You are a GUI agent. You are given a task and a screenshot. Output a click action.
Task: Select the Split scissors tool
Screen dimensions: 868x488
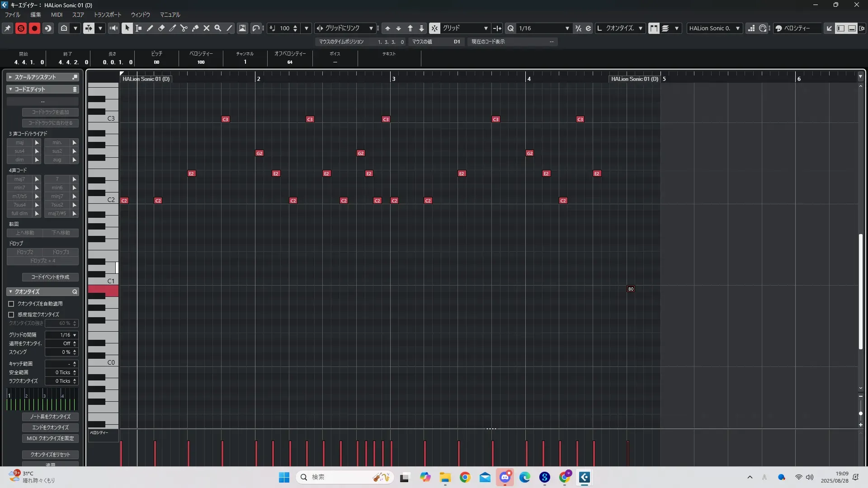(x=184, y=28)
